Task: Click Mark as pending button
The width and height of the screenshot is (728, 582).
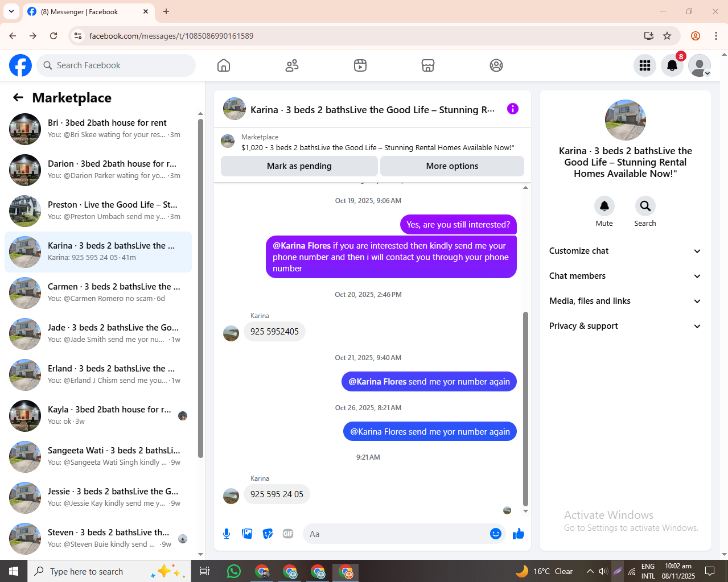Action: pyautogui.click(x=299, y=166)
